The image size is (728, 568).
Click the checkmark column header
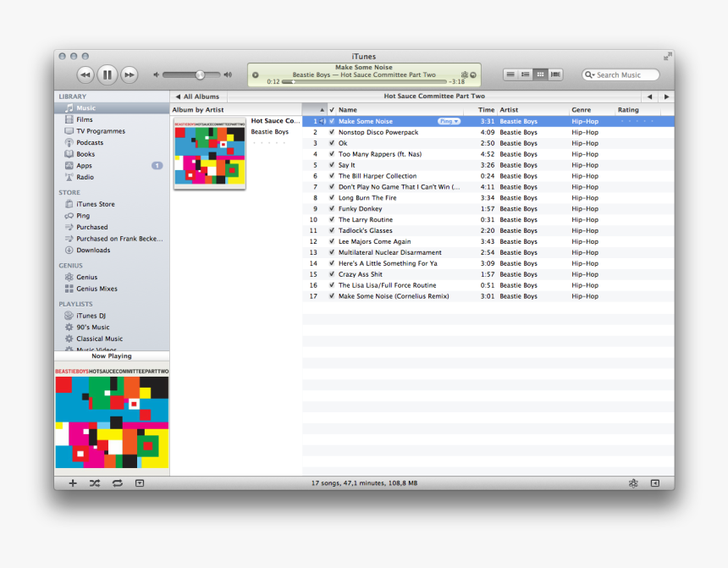click(x=332, y=109)
